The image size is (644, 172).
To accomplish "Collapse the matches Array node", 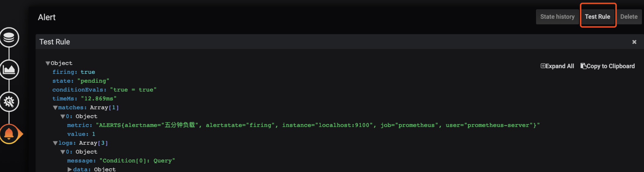I will 55,107.
